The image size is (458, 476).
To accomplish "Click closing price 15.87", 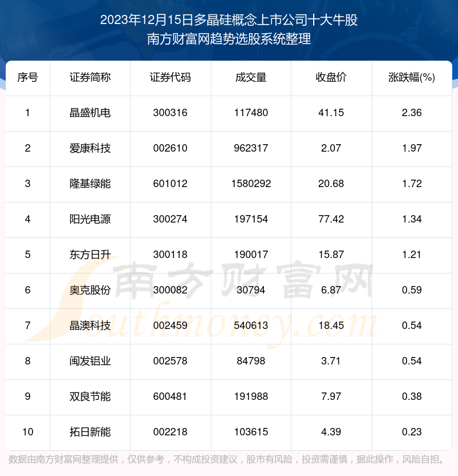I will point(331,255).
